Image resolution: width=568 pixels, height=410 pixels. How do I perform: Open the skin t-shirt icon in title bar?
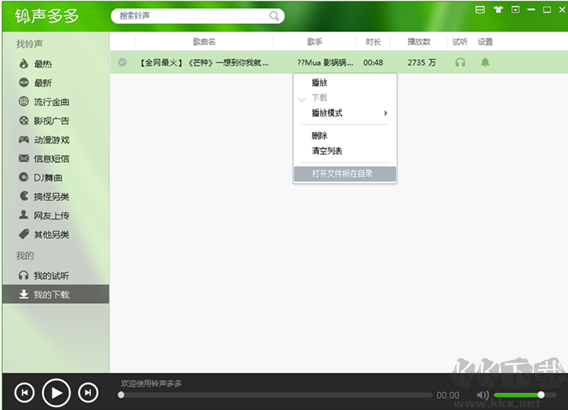498,10
